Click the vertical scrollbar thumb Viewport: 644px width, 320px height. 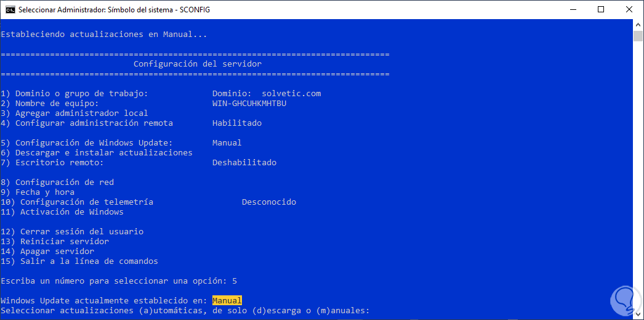(x=638, y=36)
